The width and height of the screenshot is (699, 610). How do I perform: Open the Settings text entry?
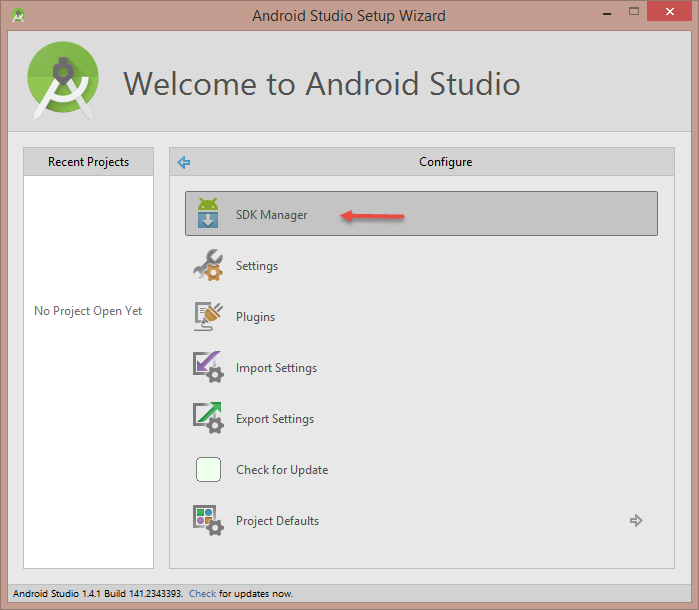point(257,266)
